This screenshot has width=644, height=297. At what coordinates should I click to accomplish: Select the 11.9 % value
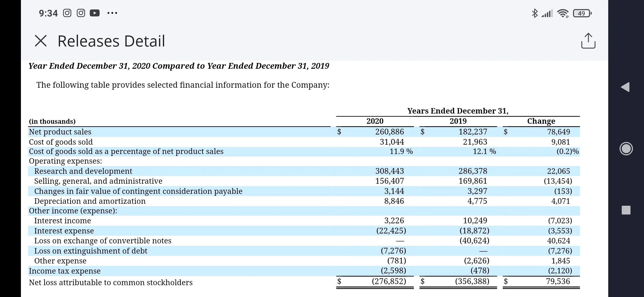coord(401,151)
